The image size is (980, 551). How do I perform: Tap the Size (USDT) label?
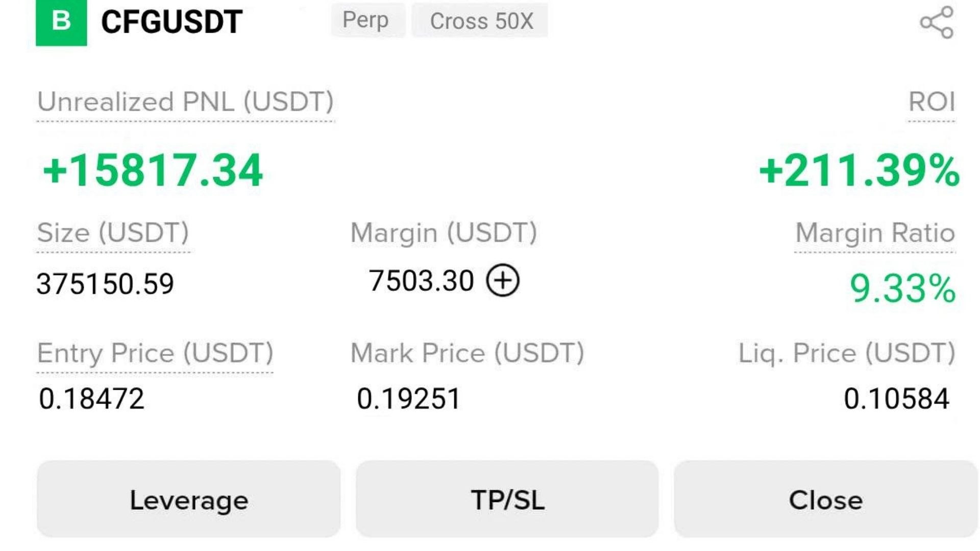(113, 233)
